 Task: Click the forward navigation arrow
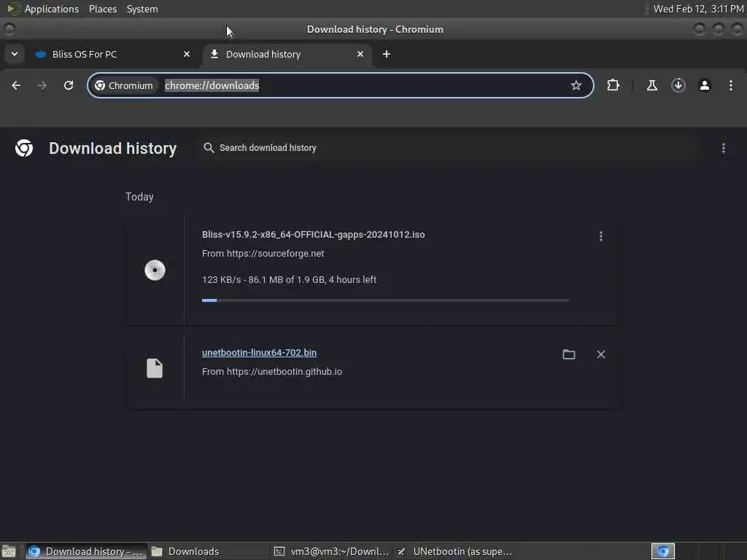tap(42, 85)
